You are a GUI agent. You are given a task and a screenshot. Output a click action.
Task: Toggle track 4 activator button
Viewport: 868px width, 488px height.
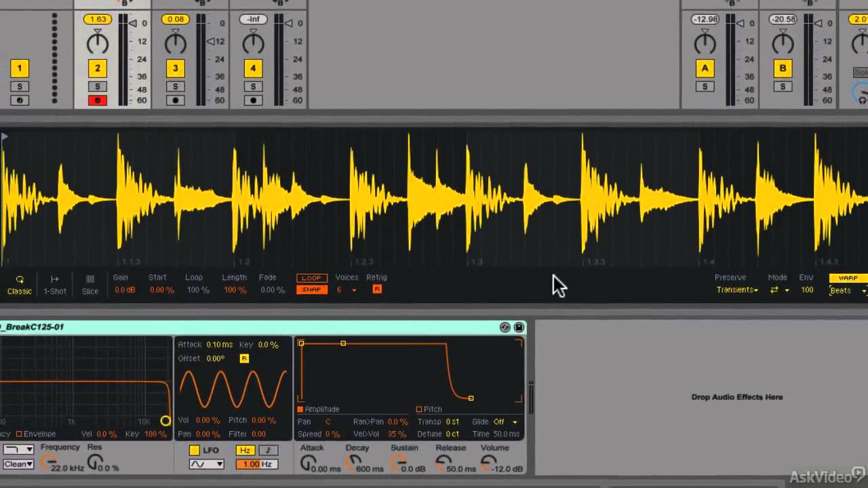pyautogui.click(x=253, y=68)
